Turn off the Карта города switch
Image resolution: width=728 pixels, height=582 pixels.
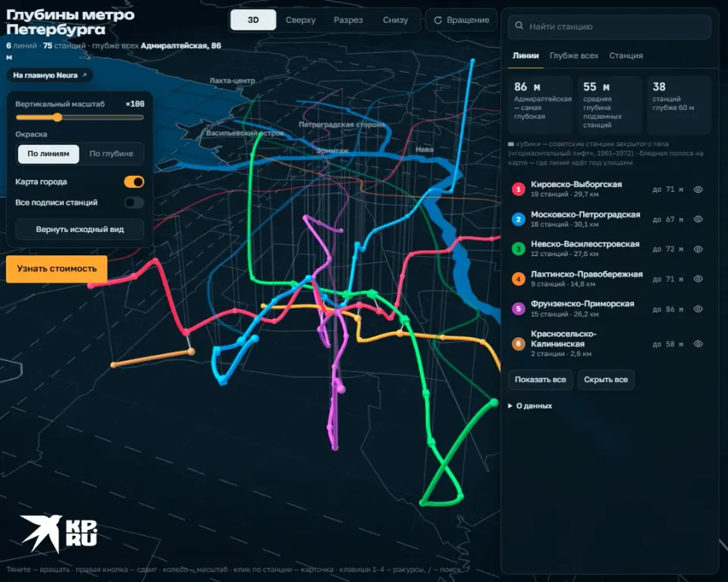(133, 182)
